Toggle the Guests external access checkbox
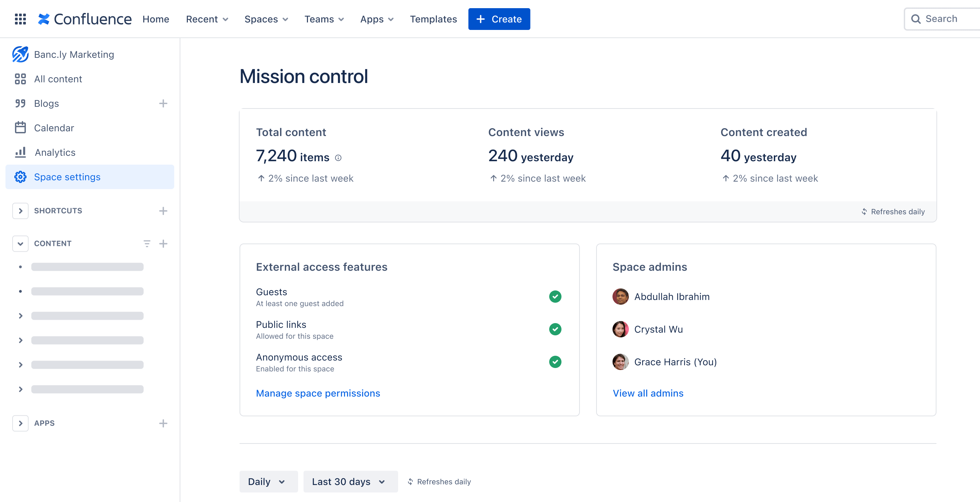 (555, 297)
